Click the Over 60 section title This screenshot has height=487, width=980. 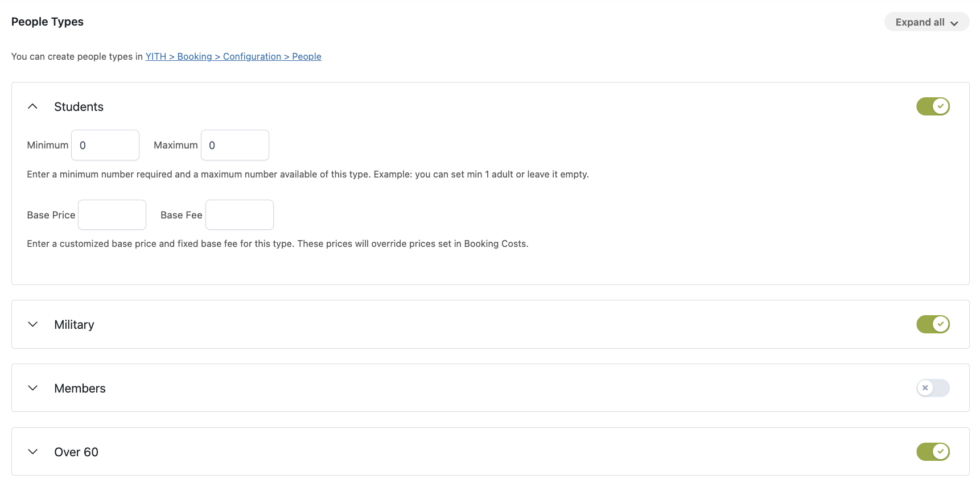coord(76,452)
